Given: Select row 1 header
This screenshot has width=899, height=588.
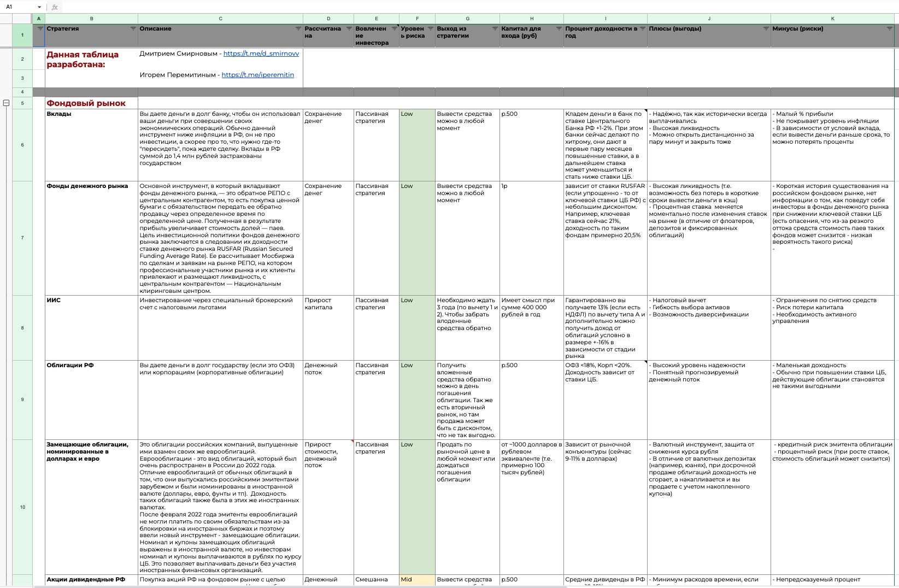Looking at the screenshot, I should (x=22, y=35).
